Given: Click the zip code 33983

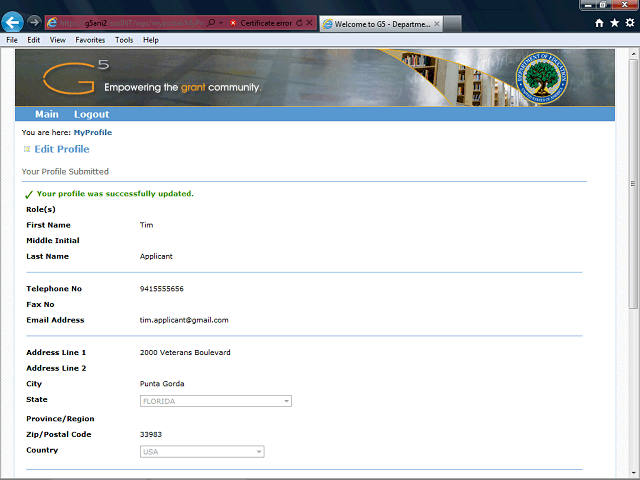Looking at the screenshot, I should pos(151,434).
